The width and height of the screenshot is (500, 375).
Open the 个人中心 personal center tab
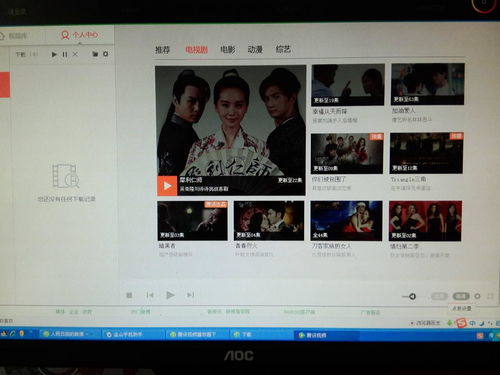pos(79,35)
